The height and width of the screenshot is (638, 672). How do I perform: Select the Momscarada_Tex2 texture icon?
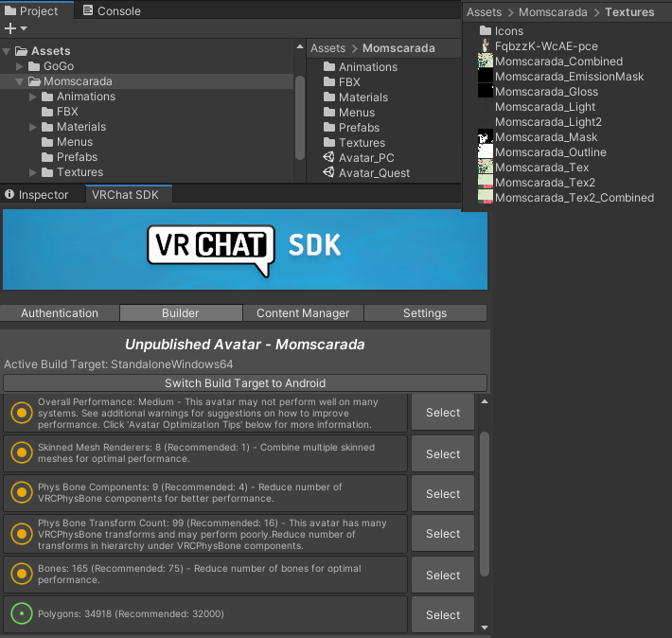coord(486,182)
